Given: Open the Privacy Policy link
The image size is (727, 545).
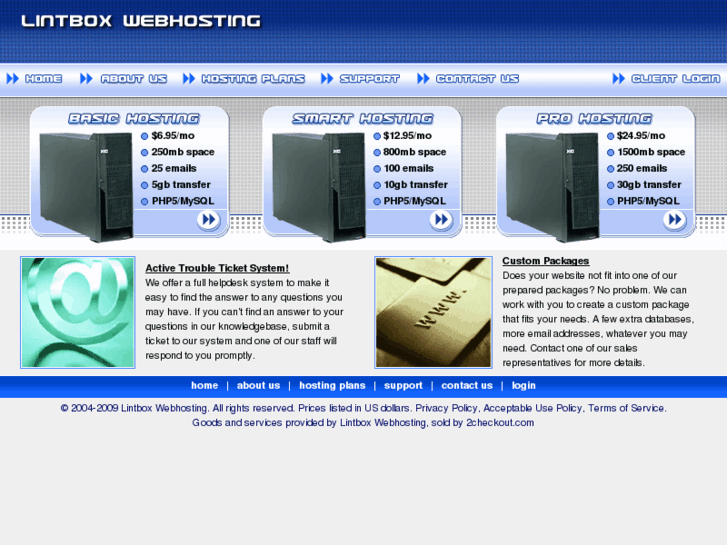Looking at the screenshot, I should coord(446,408).
